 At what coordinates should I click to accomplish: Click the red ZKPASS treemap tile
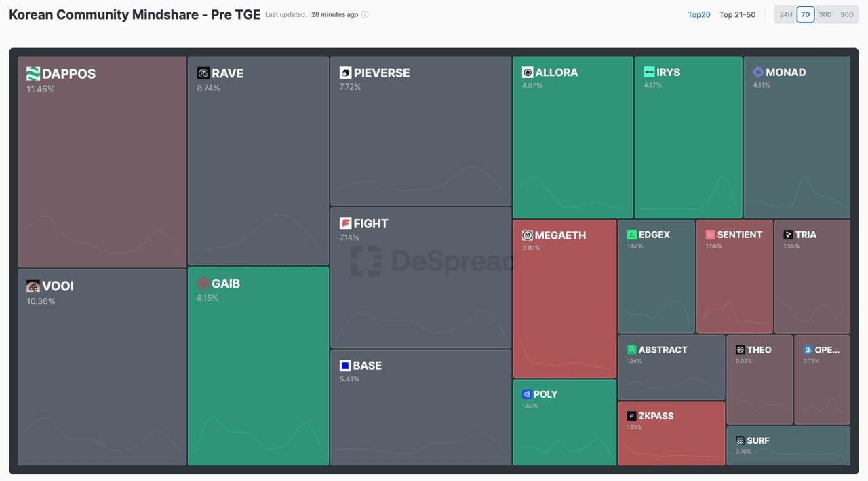click(671, 438)
